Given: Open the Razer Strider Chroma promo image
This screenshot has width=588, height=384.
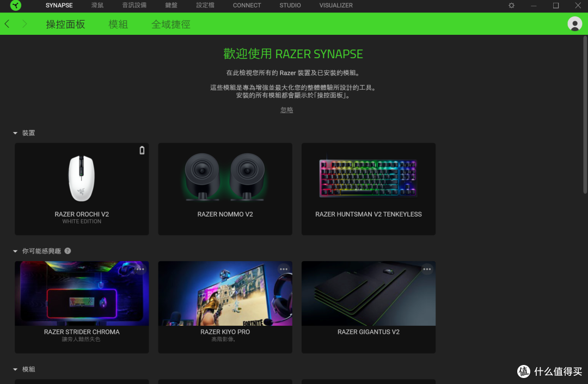Looking at the screenshot, I should (x=82, y=293).
